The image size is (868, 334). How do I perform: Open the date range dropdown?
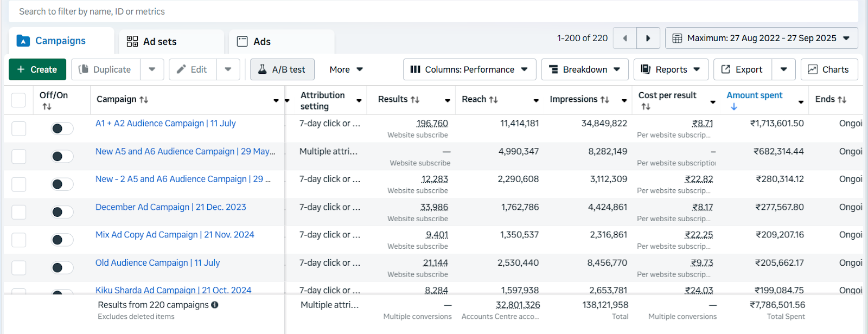(x=761, y=38)
